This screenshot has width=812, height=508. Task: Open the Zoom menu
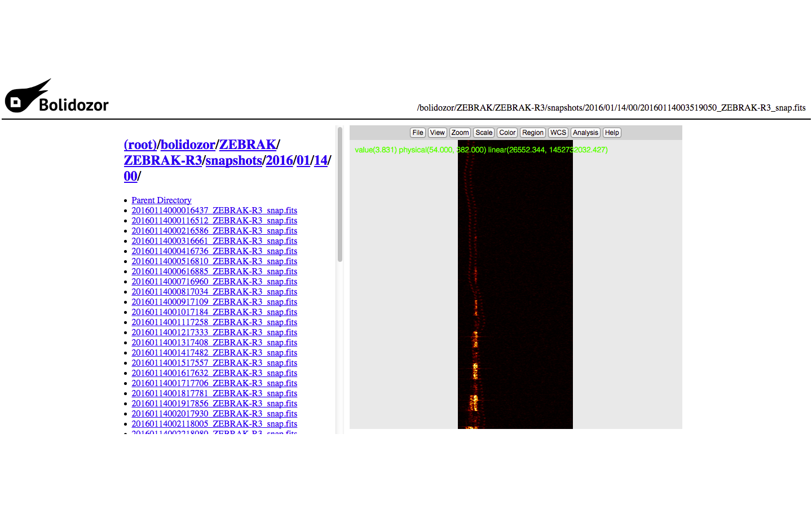coord(460,133)
